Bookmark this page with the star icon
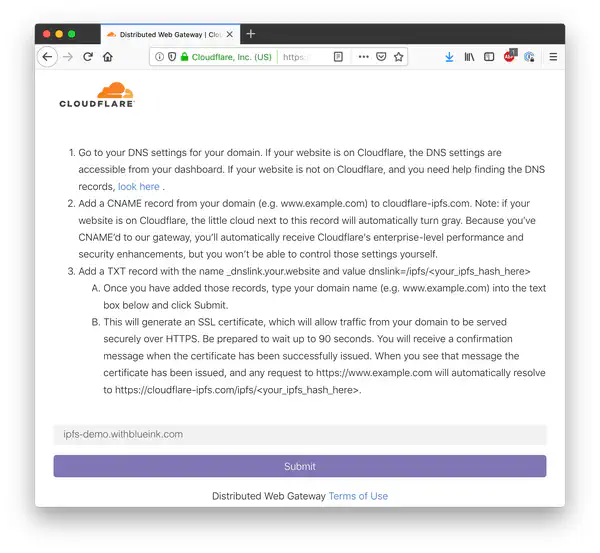The width and height of the screenshot is (600, 553). (x=399, y=57)
